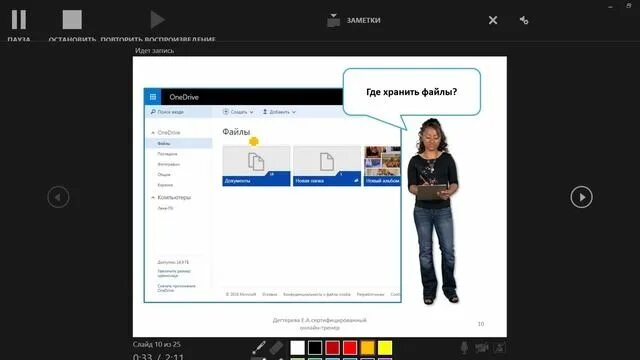Click the yellow pointer dot above Документы

pyautogui.click(x=253, y=142)
